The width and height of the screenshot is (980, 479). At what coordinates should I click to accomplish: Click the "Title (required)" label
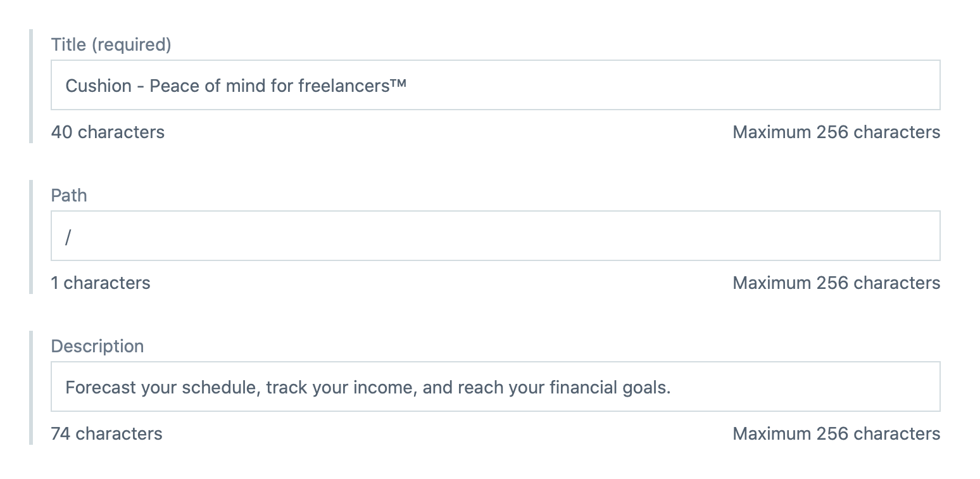click(x=111, y=44)
